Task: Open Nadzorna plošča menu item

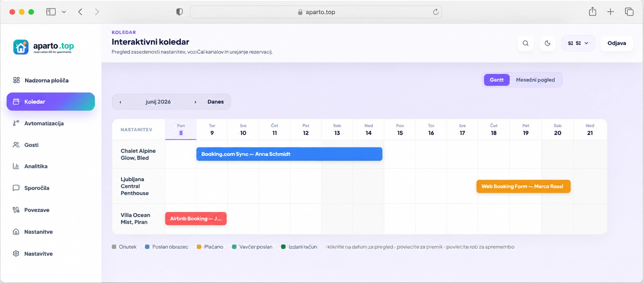Action: click(x=51, y=80)
